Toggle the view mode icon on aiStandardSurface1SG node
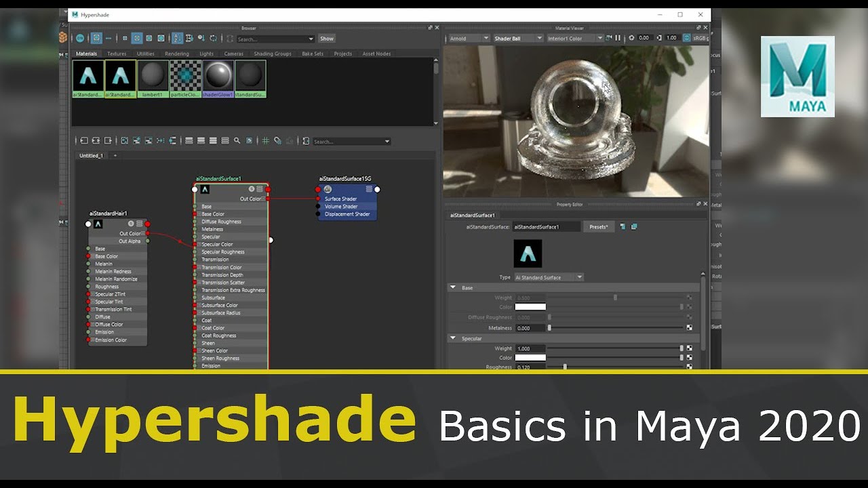Image resolution: width=868 pixels, height=488 pixels. (369, 189)
